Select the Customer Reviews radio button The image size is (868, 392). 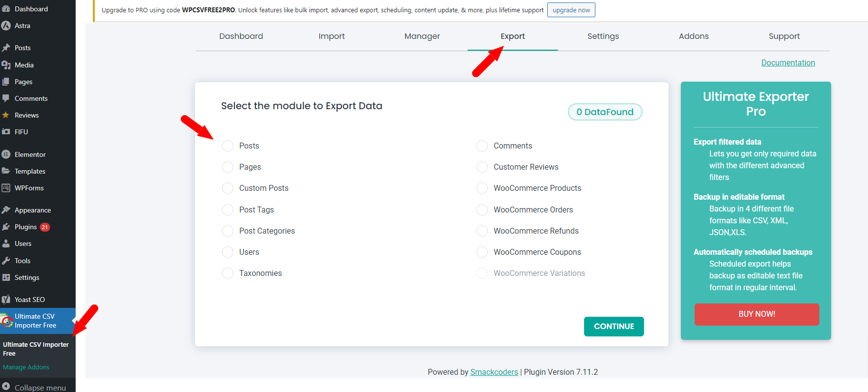482,167
